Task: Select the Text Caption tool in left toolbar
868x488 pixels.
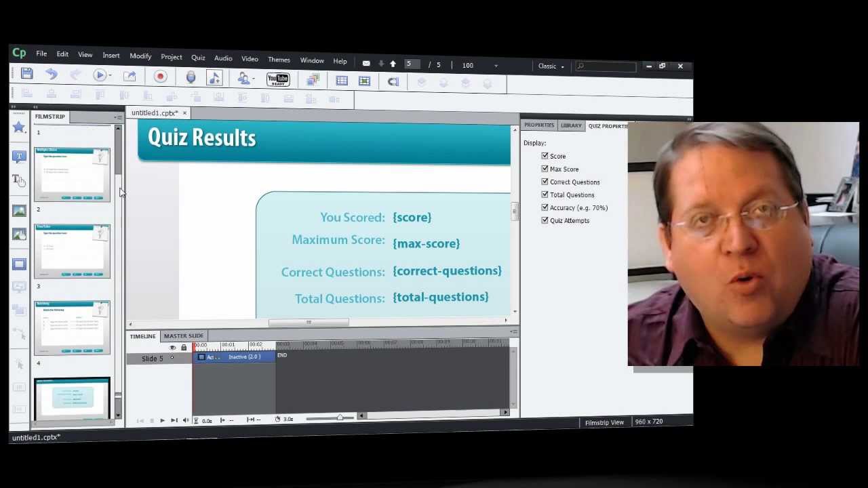Action: click(19, 156)
